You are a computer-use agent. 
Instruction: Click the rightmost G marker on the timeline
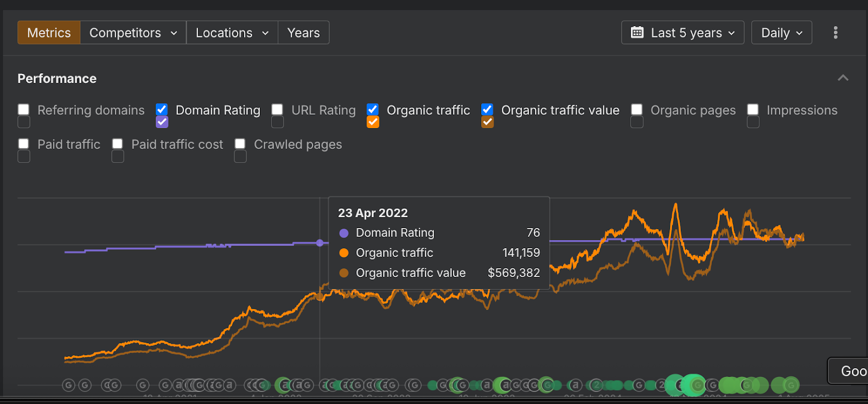791,386
